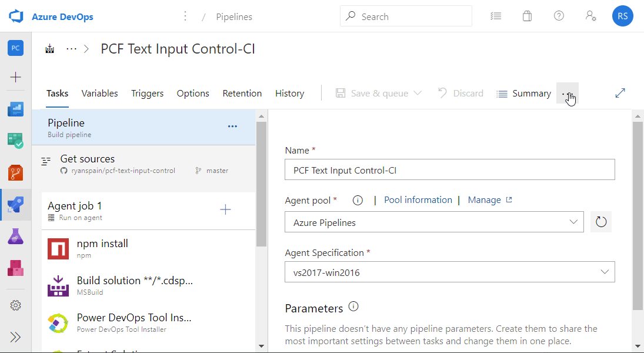
Task: Open the Artifacts sidebar icon
Action: click(16, 268)
